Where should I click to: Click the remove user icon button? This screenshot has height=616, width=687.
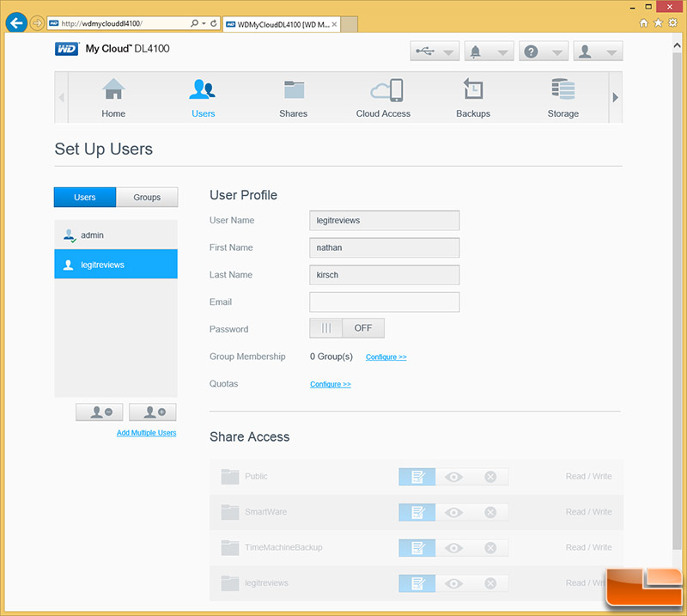(x=100, y=412)
